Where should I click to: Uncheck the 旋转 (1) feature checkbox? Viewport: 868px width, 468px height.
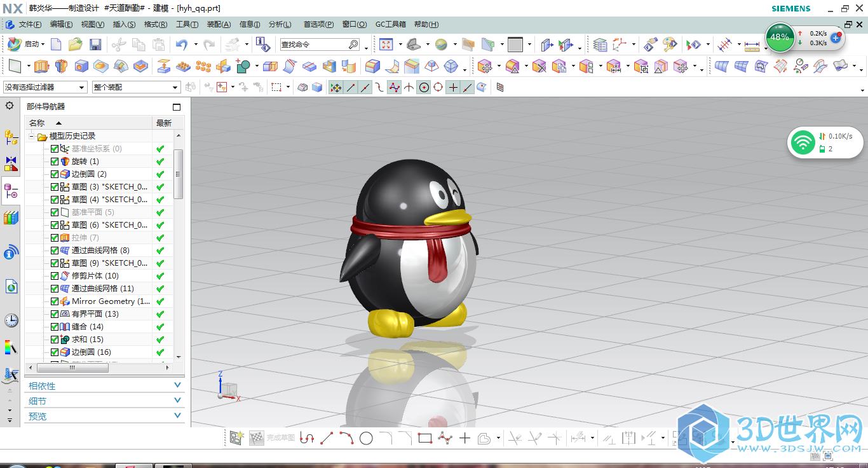[x=55, y=162]
